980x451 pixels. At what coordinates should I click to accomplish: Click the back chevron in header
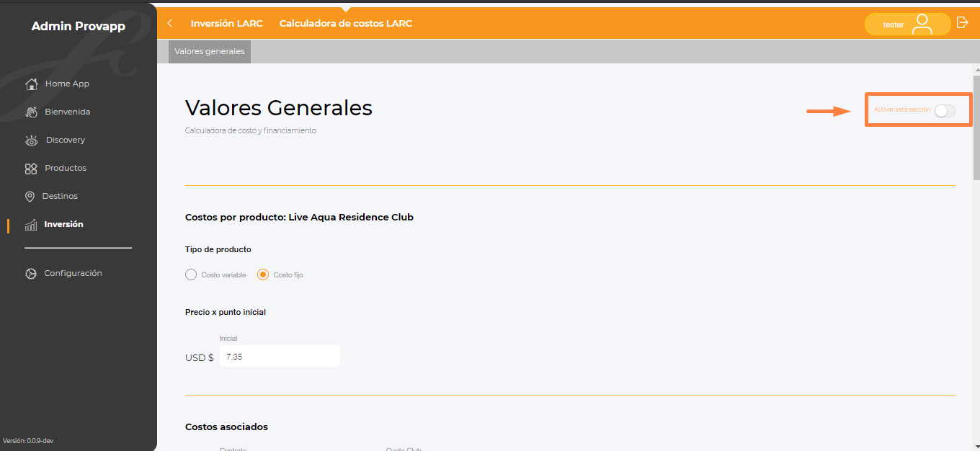click(170, 23)
